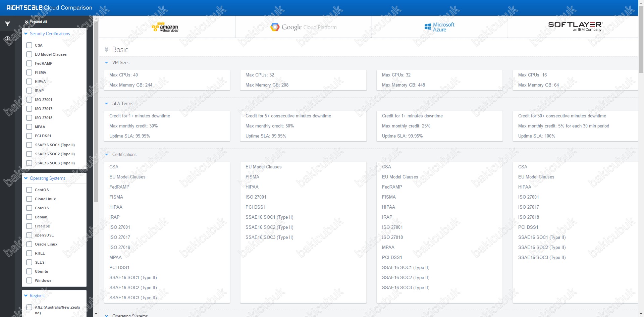This screenshot has width=644, height=317.
Task: Check the SSAE16 SOC1 (Type II) checkbox
Action: [29, 145]
